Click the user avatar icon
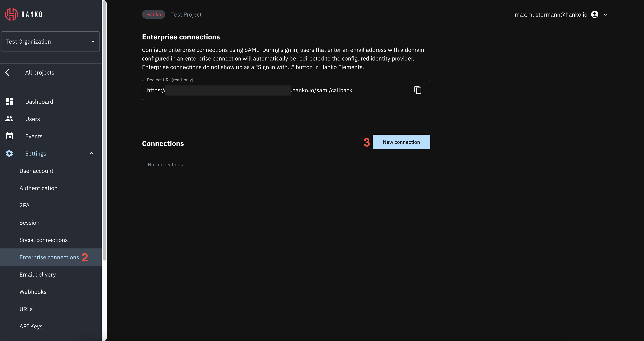The width and height of the screenshot is (644, 341). tap(594, 14)
